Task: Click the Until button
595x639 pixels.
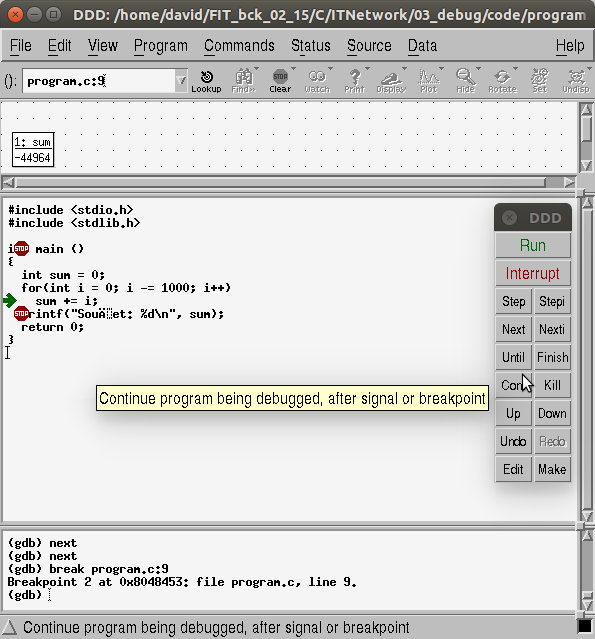Action: pyautogui.click(x=513, y=357)
